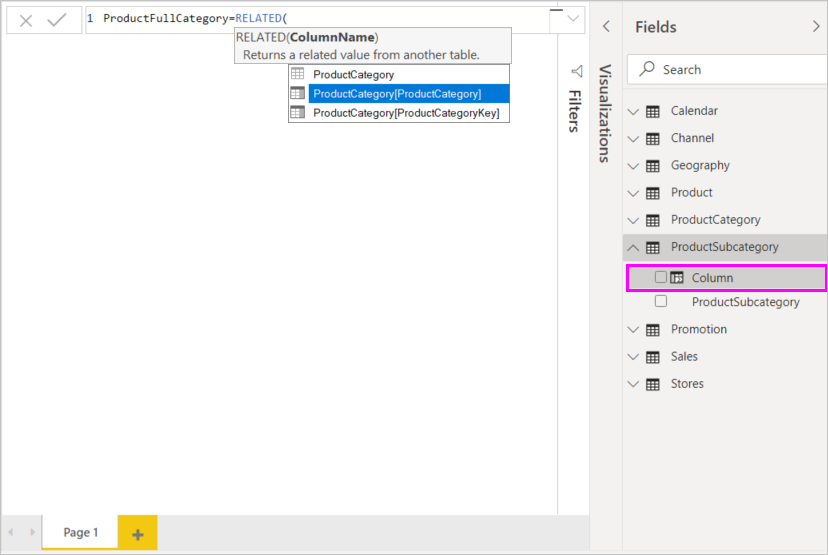828x555 pixels.
Task: Go to next page tab arrow
Action: pos(32,532)
